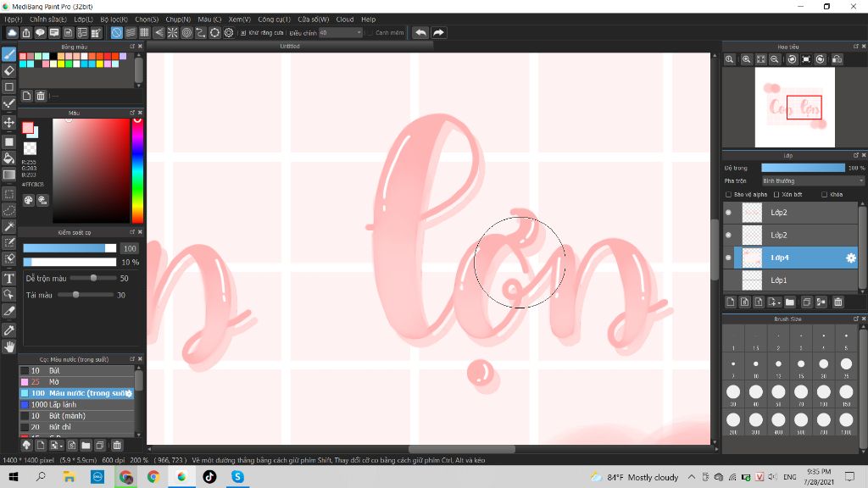The image size is (868, 488).
Task: Zoom out within the Navigator panel
Action: point(775,59)
